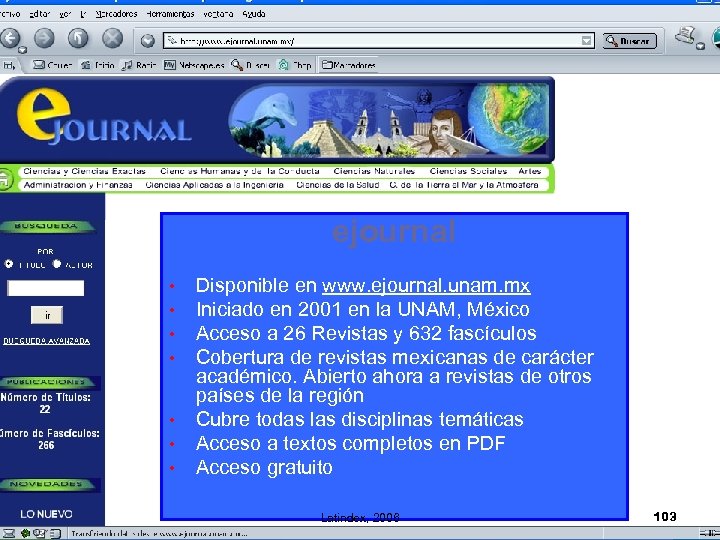
Task: Click the sidebar search text field
Action: (x=45, y=288)
